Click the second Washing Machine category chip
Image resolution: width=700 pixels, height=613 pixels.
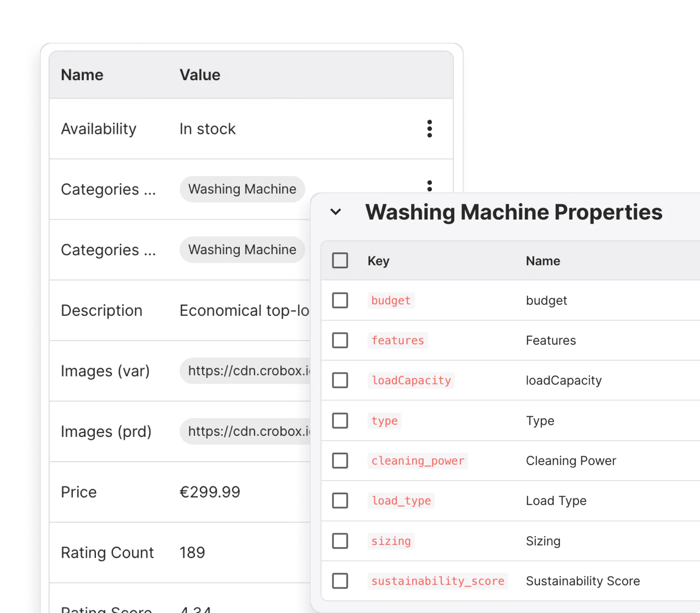tap(242, 249)
